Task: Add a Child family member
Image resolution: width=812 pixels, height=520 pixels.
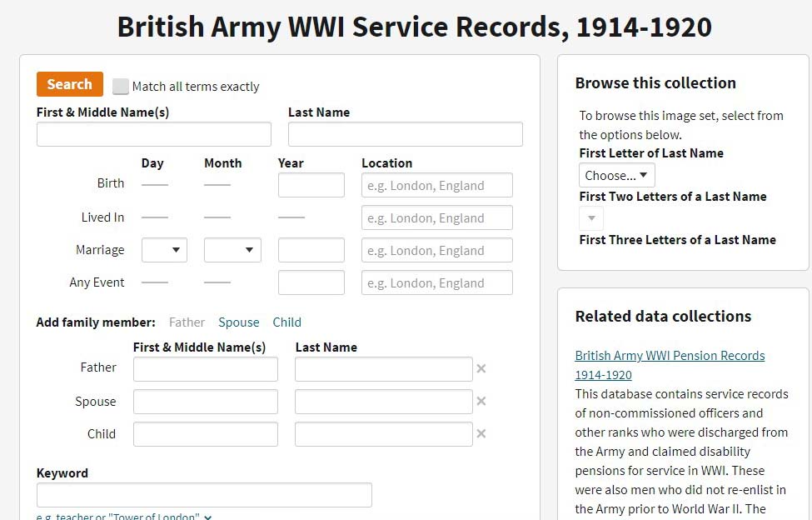Action: [286, 322]
